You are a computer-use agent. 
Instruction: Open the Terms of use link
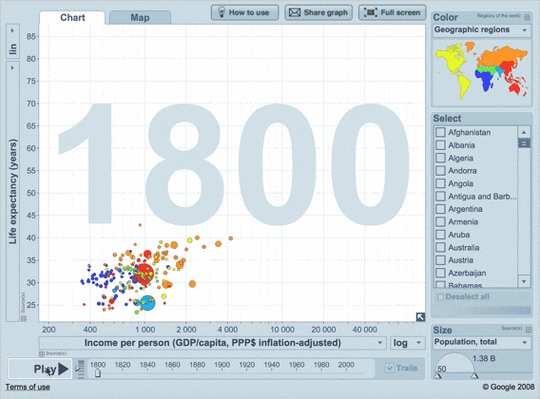28,387
